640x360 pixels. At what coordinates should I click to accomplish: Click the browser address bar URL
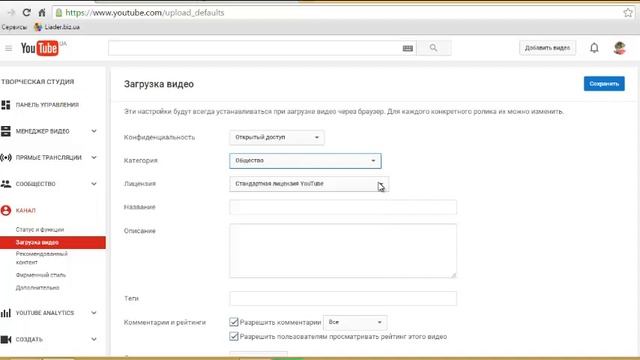[x=145, y=13]
